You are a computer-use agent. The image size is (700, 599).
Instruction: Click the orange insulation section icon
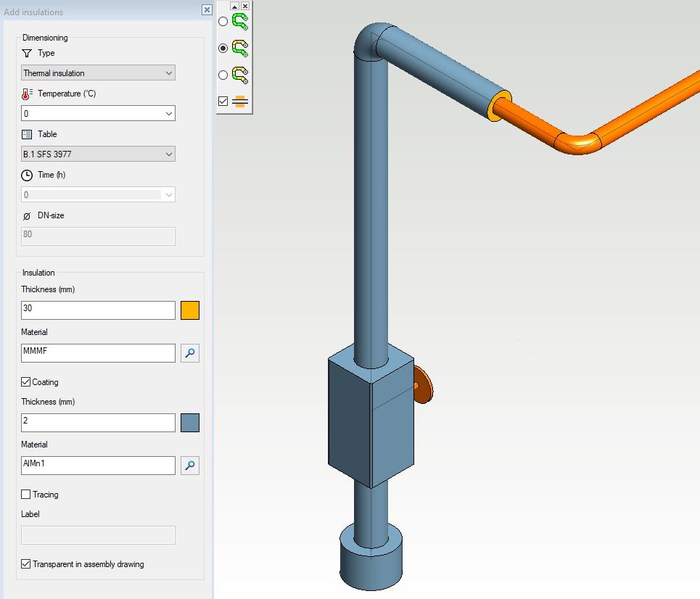pos(240,102)
